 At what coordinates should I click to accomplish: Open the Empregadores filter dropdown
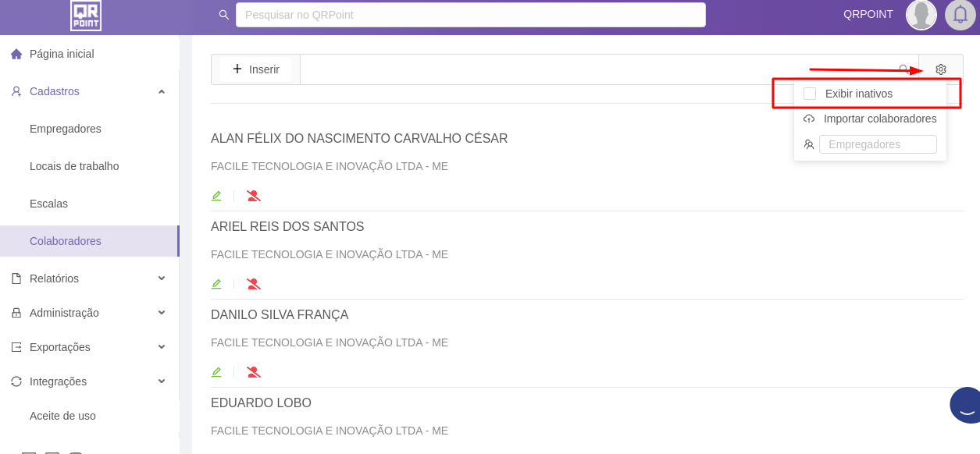click(878, 144)
